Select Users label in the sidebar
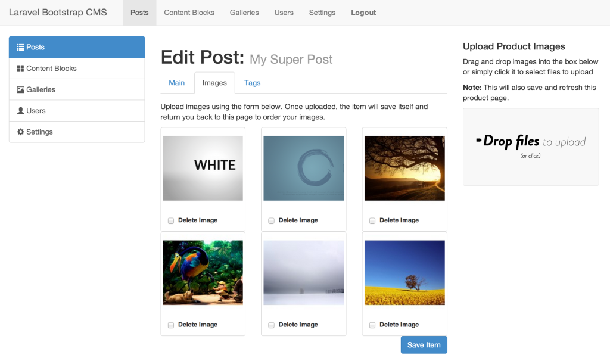The width and height of the screenshot is (610, 364). point(36,111)
